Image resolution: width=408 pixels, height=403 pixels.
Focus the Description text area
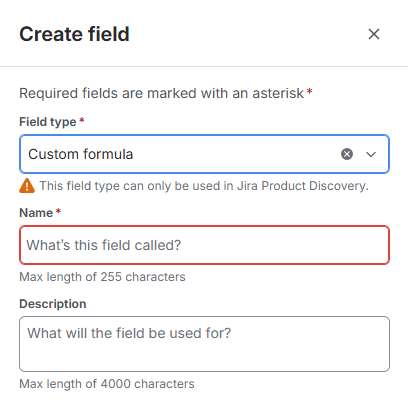(204, 344)
